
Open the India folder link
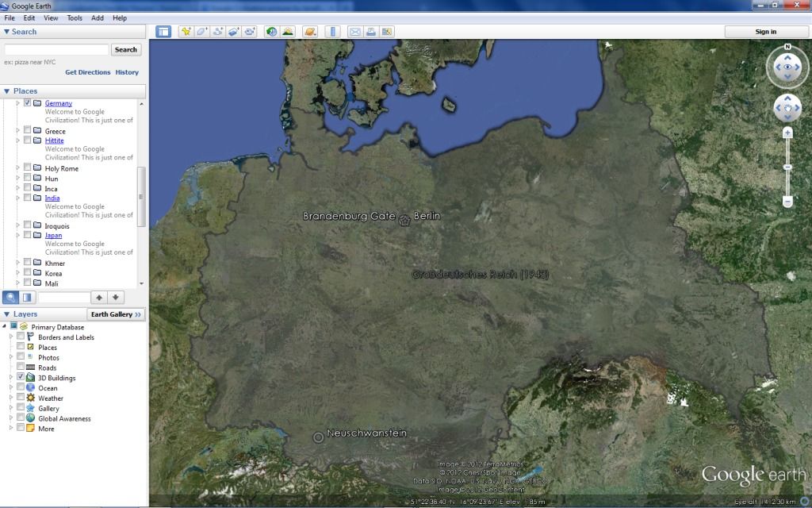pyautogui.click(x=52, y=198)
